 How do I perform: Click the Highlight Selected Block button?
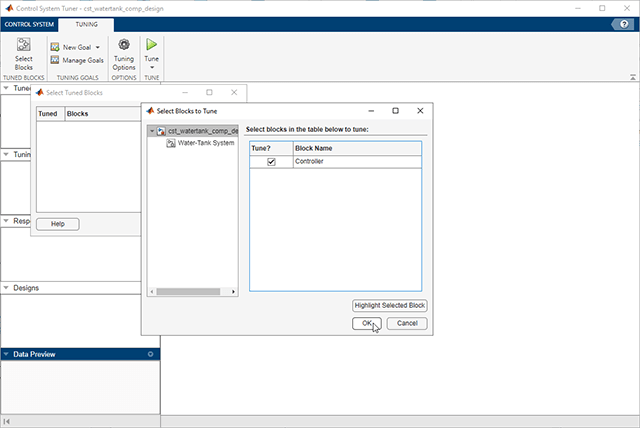coord(389,305)
